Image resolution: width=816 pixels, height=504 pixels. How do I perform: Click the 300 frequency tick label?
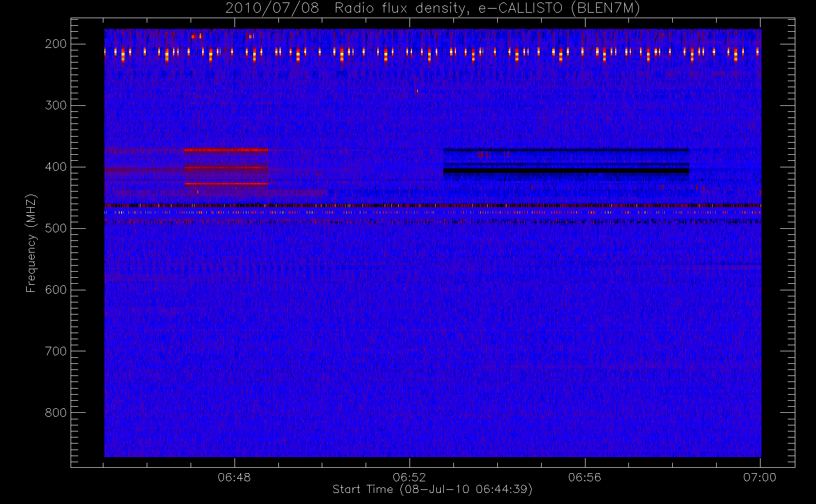(x=55, y=105)
